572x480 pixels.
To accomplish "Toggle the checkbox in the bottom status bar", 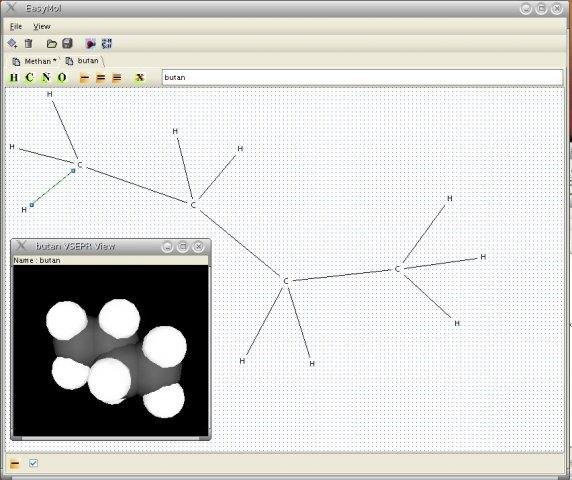I will (33, 463).
